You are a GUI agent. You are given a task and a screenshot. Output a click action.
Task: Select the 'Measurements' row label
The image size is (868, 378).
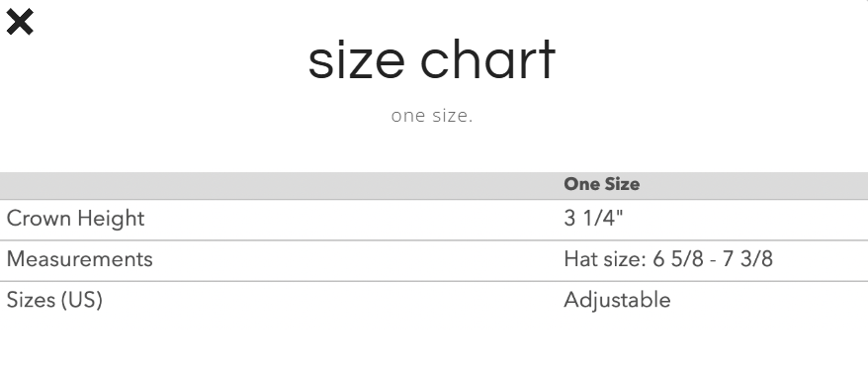pyautogui.click(x=80, y=259)
